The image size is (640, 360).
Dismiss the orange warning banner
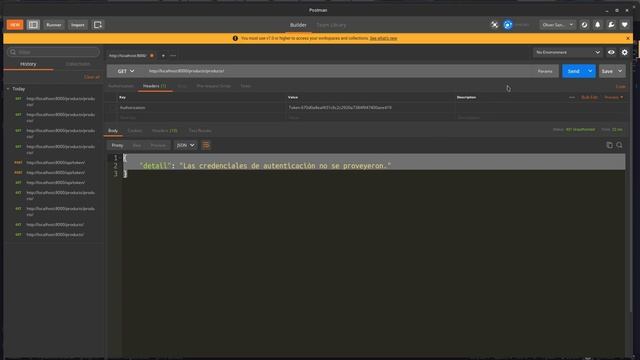point(628,38)
